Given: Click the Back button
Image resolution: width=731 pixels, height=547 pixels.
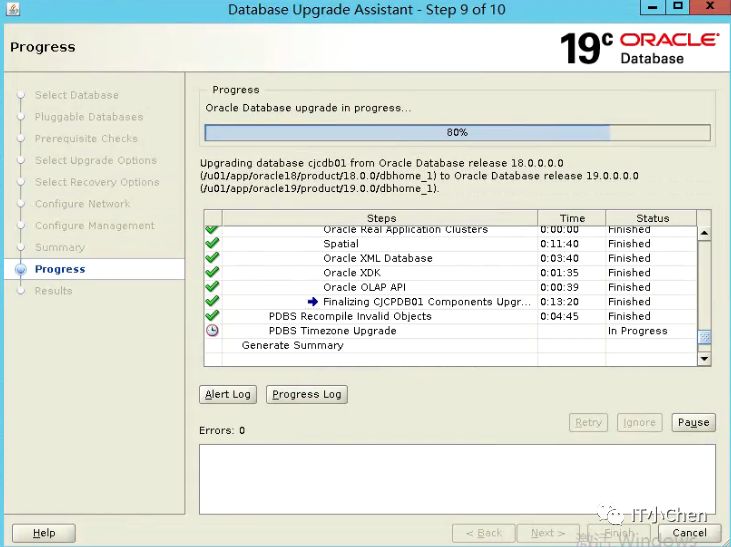Looking at the screenshot, I should click(483, 533).
